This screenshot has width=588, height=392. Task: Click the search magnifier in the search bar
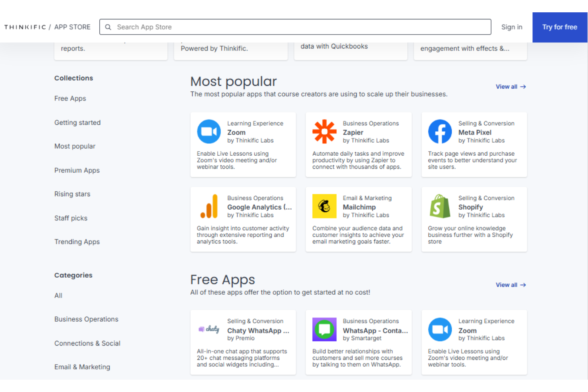(x=108, y=27)
